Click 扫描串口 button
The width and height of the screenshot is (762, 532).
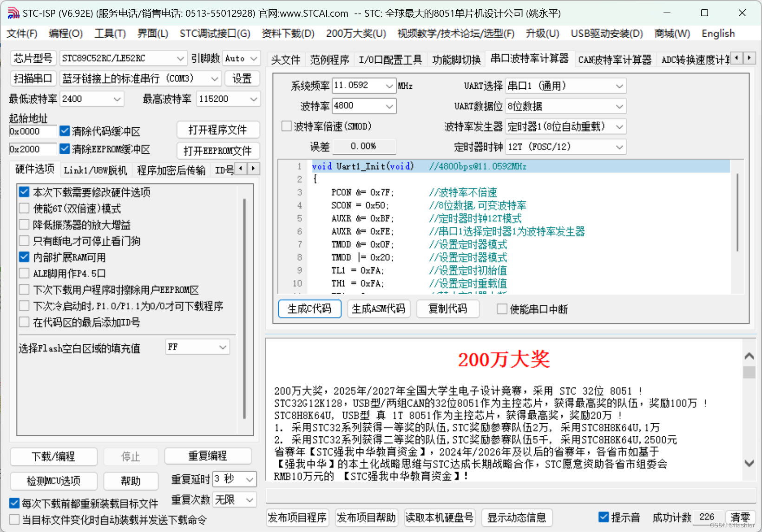point(33,79)
